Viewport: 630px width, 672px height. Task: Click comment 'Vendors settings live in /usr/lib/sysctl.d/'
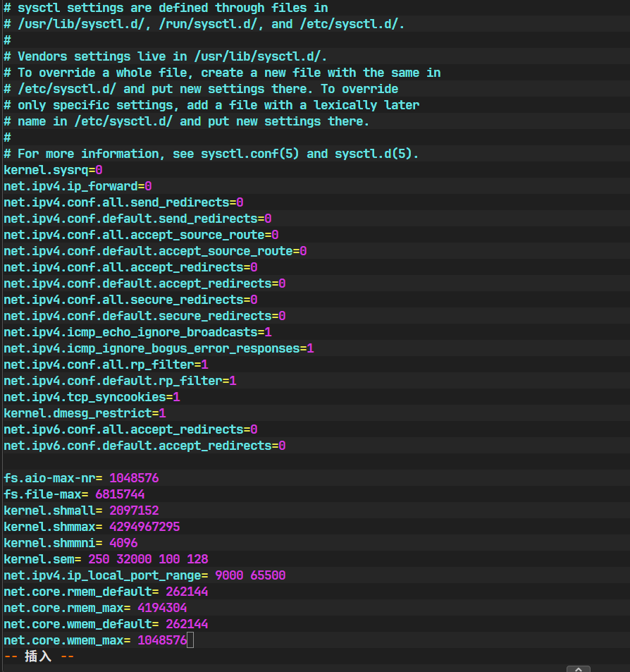point(166,56)
